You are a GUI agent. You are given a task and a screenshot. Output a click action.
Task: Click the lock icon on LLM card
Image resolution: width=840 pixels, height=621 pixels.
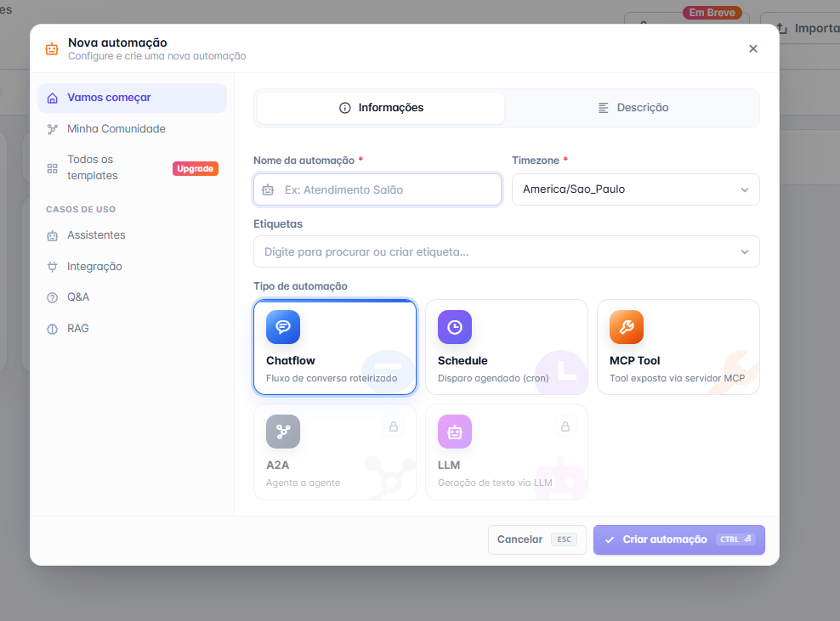(565, 426)
